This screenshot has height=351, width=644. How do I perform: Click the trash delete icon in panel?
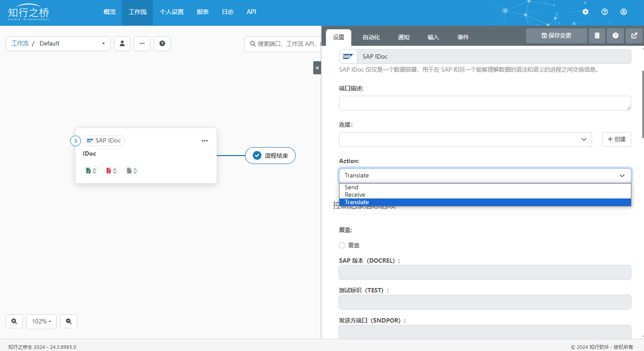[x=597, y=36]
